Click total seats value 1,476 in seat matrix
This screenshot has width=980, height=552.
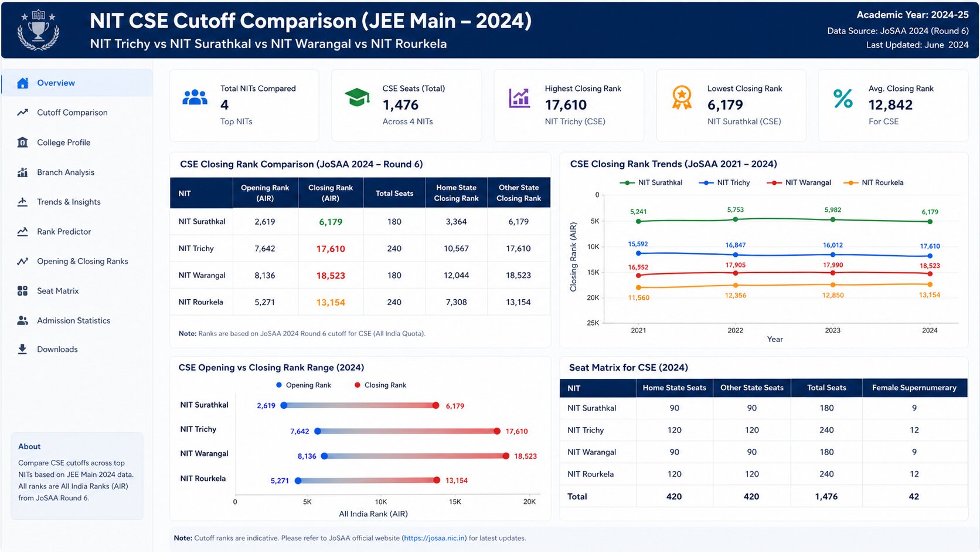coord(826,496)
